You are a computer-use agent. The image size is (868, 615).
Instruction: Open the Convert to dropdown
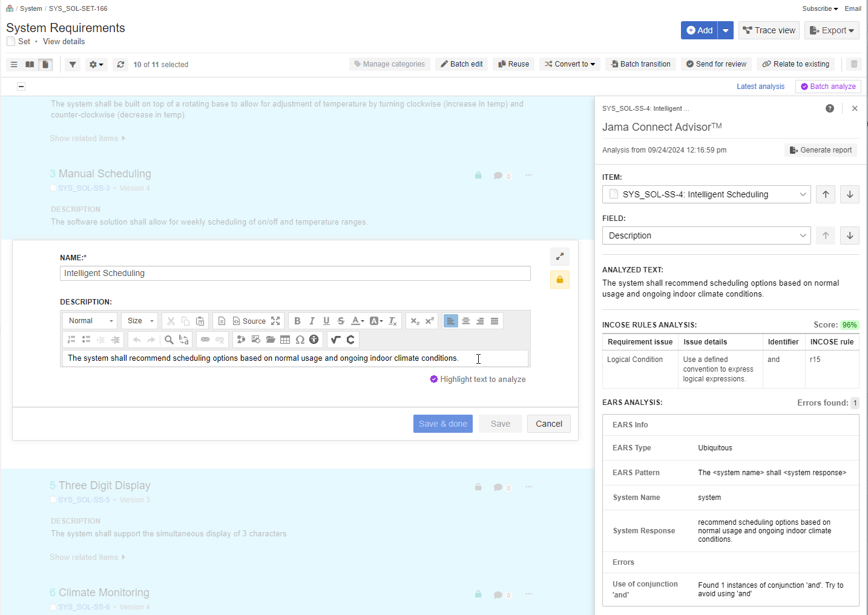point(570,64)
